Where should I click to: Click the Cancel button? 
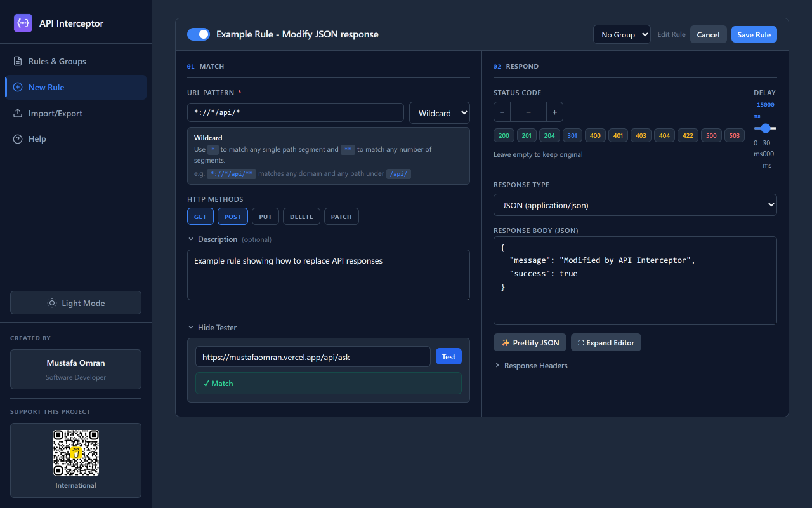tap(709, 34)
